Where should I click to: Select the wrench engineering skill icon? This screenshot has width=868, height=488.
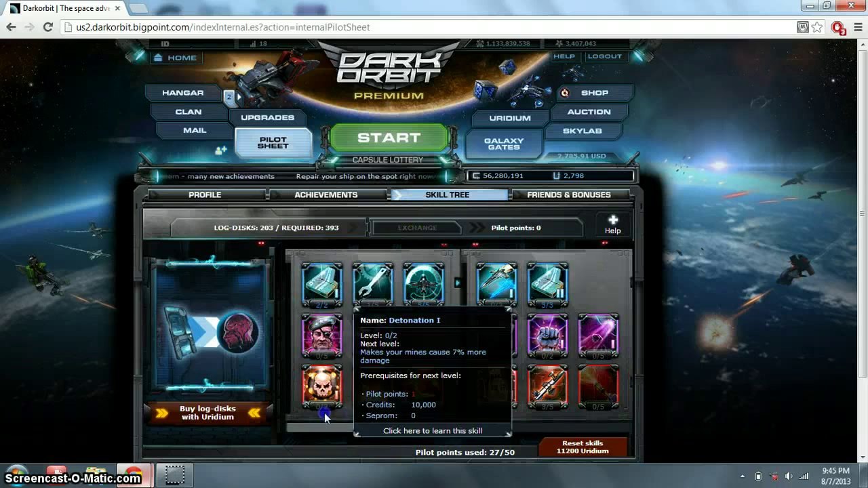372,285
